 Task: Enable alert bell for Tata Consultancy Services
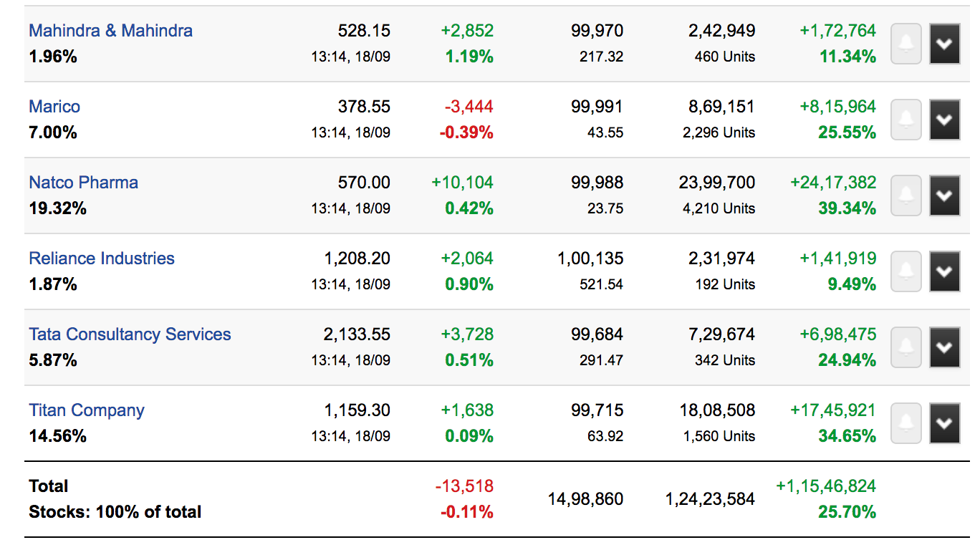pyautogui.click(x=905, y=347)
